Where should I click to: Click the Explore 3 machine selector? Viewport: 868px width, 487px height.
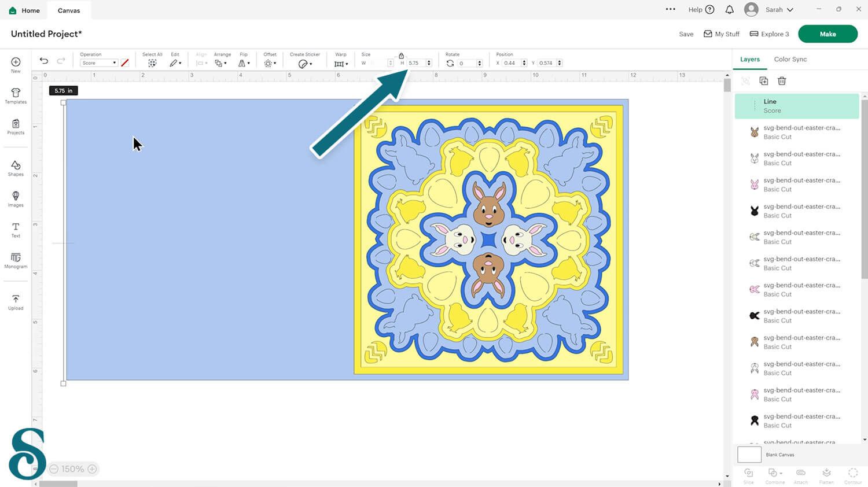pos(770,34)
